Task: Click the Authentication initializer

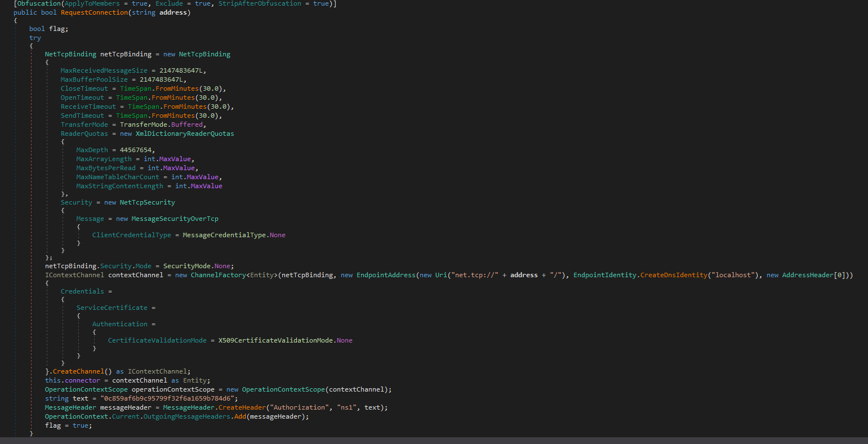Action: [x=120, y=324]
